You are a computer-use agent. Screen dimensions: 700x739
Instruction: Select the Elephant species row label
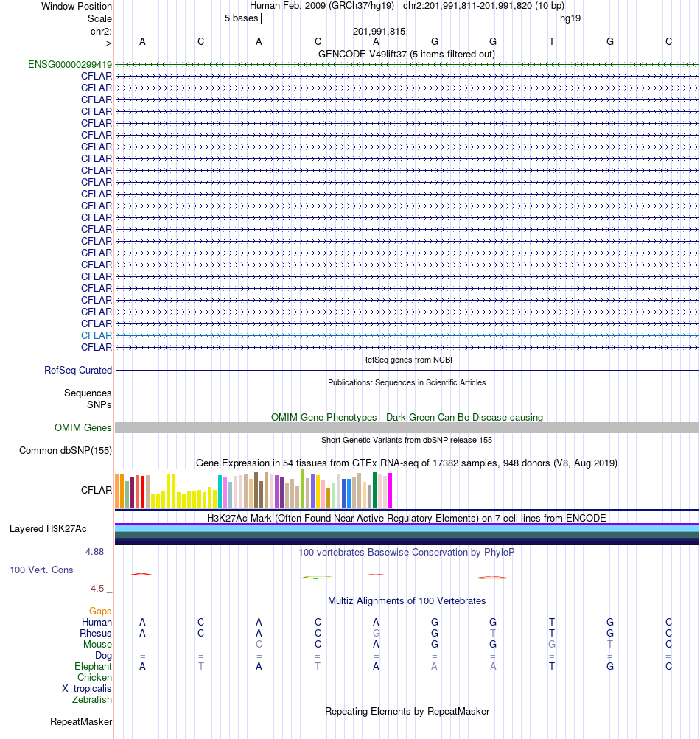(x=93, y=666)
